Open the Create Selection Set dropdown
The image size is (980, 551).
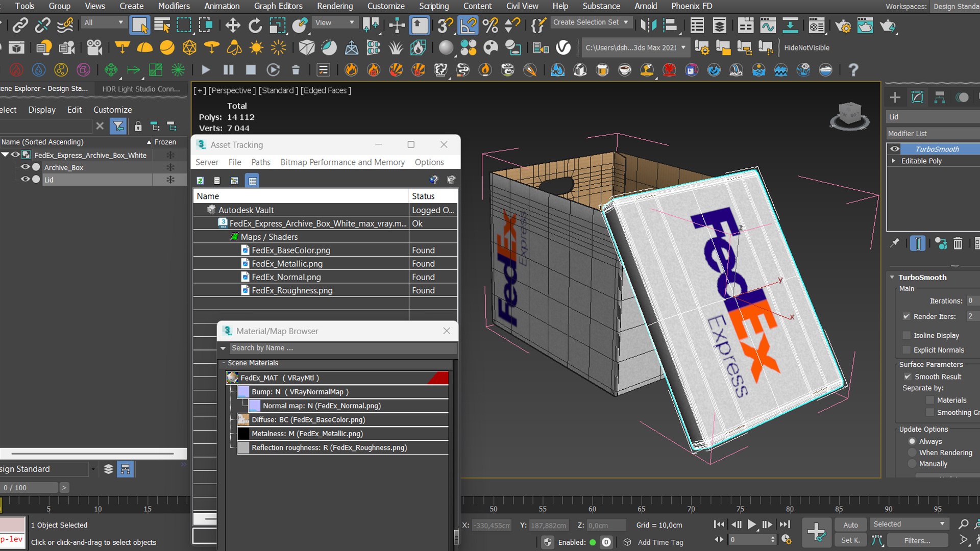pos(591,22)
